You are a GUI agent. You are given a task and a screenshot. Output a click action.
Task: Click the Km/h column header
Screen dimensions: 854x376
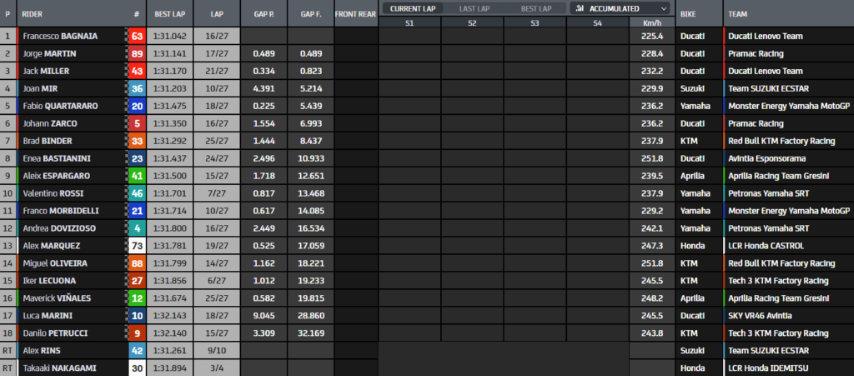point(652,23)
